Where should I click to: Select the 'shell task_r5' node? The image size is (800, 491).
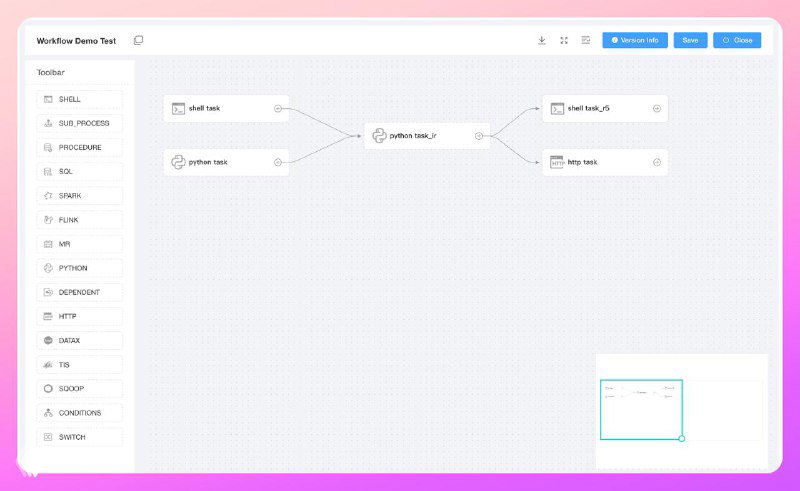(605, 108)
